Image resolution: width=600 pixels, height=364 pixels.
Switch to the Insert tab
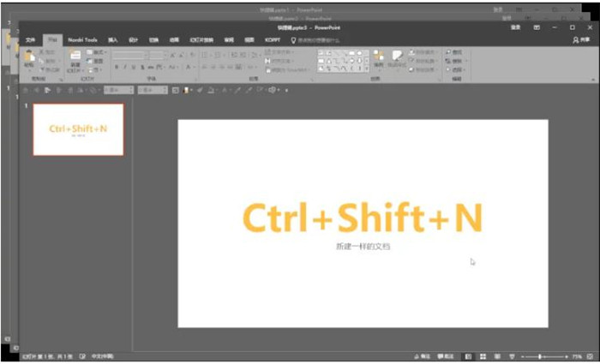(112, 39)
